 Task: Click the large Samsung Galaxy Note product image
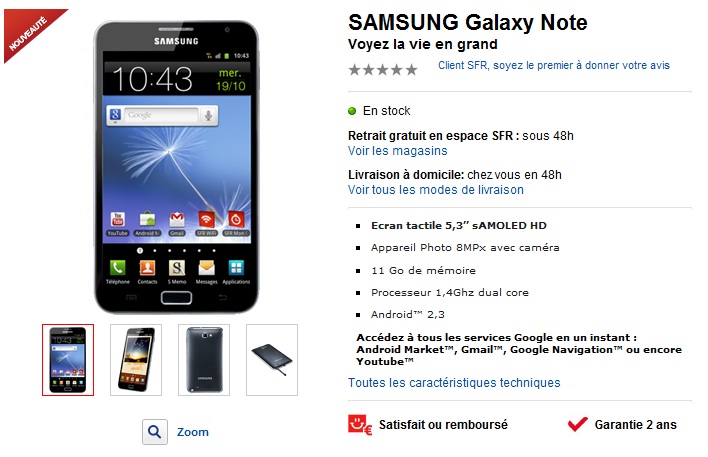(x=176, y=167)
